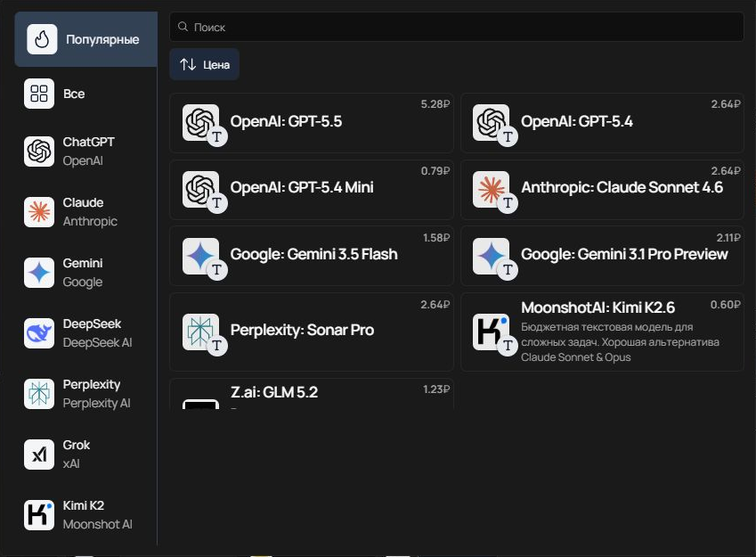Click the OpenAI logo on the GPT-5.4 card
Image resolution: width=756 pixels, height=557 pixels.
(x=491, y=123)
